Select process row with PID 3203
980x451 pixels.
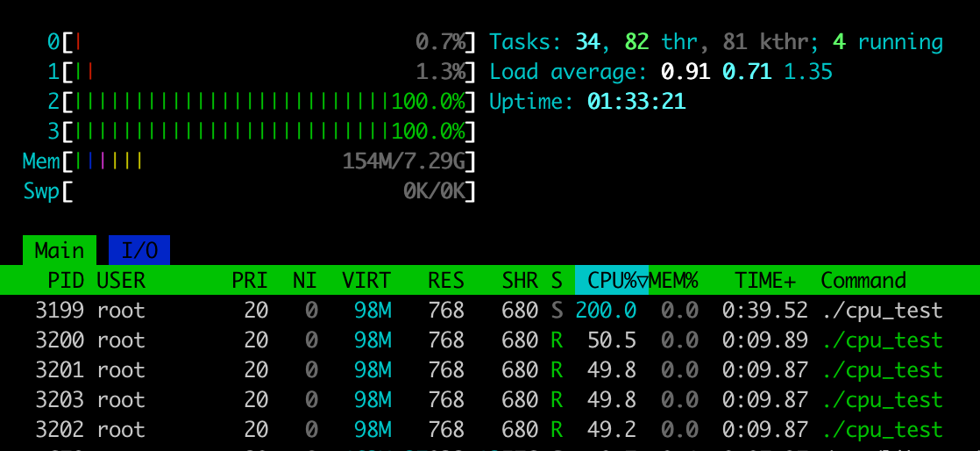(x=489, y=400)
